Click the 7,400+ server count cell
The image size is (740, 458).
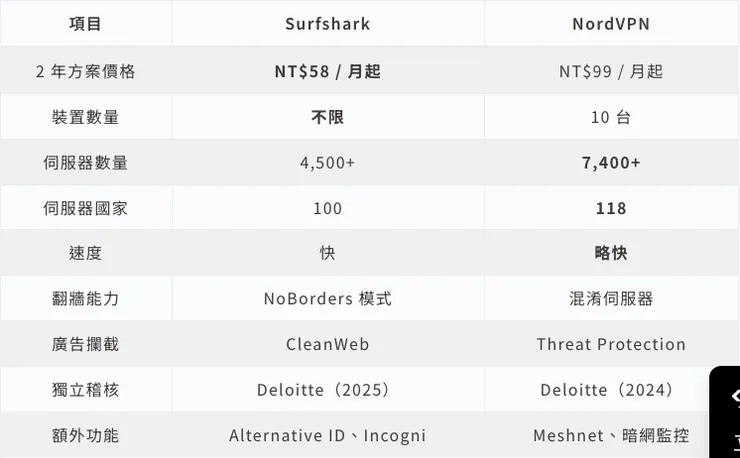[611, 162]
